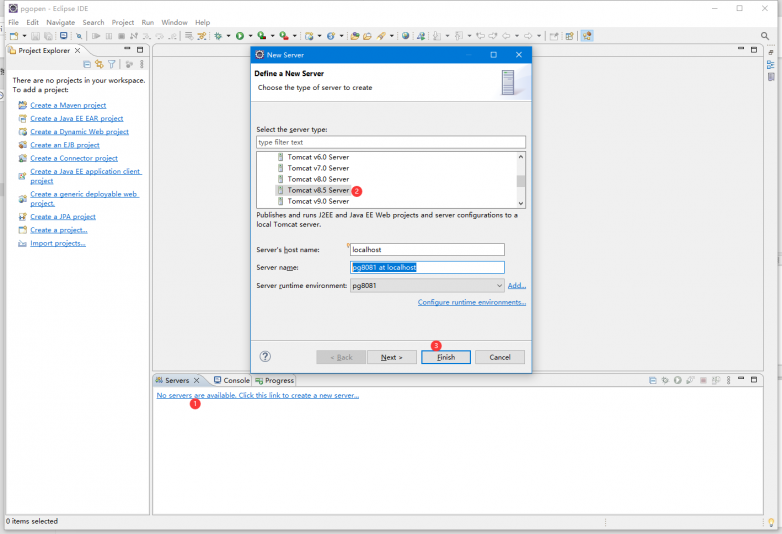Click the server type filter text field

point(390,142)
